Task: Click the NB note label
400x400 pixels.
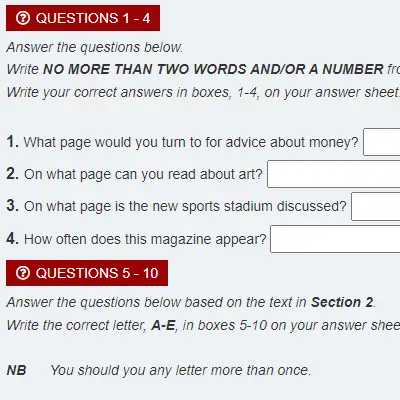Action: (x=16, y=370)
